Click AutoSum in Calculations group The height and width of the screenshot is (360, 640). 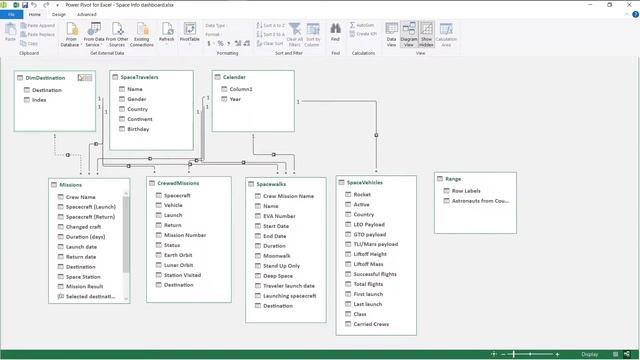362,25
